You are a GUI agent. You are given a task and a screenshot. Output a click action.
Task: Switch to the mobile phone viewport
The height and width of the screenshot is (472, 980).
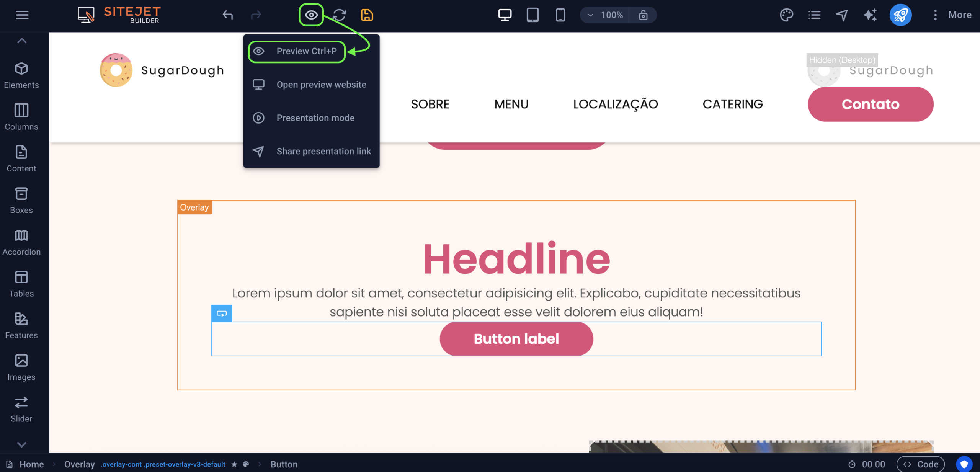(x=560, y=15)
